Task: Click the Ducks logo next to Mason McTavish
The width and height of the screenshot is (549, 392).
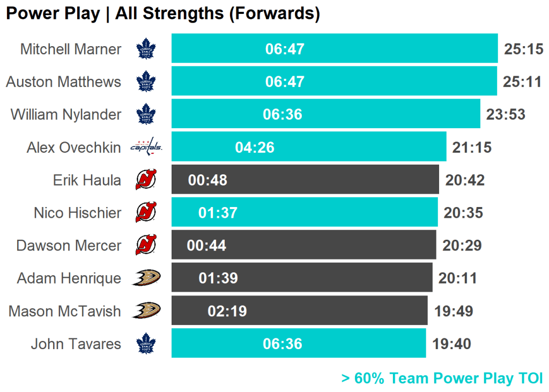Action: click(x=146, y=310)
